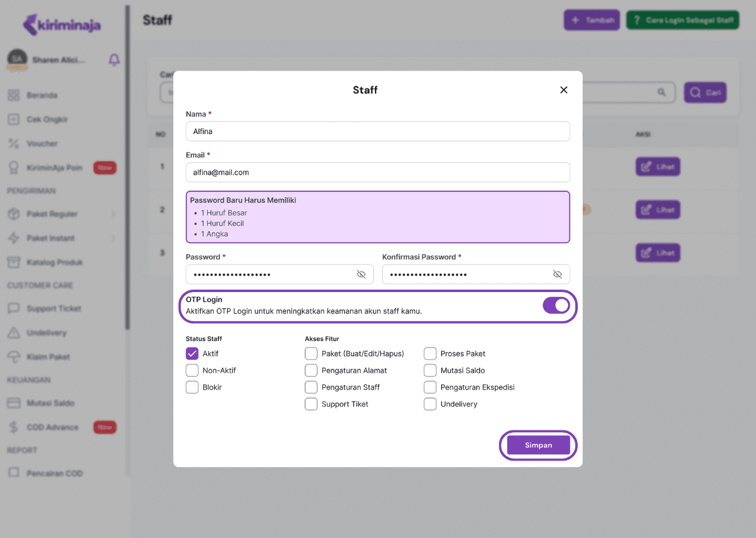The height and width of the screenshot is (538, 756).
Task: Click the Email input field
Action: [377, 172]
